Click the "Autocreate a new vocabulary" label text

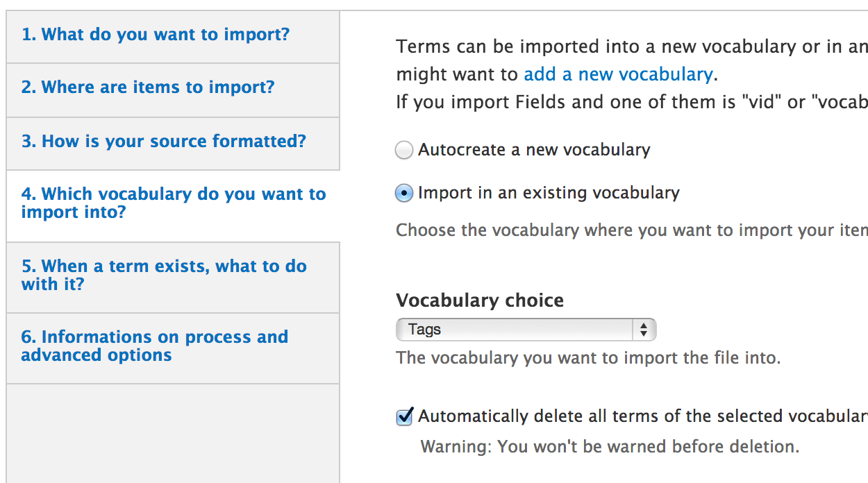[534, 150]
